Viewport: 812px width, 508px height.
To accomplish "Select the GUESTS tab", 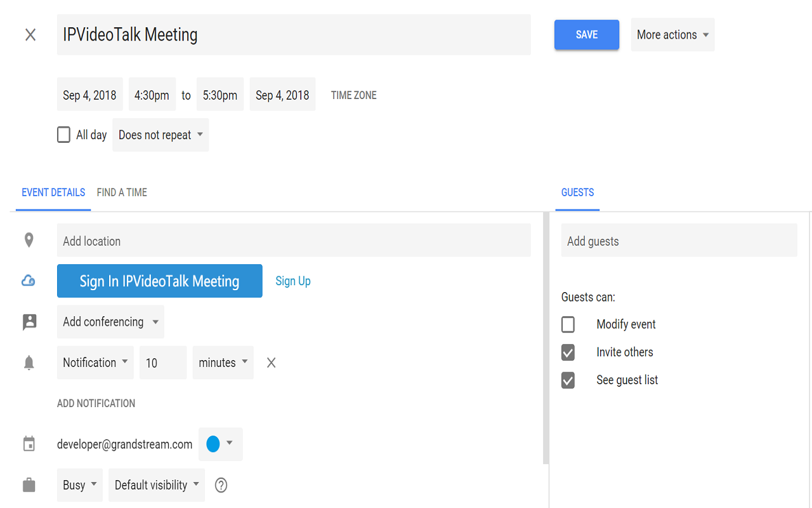I will tap(577, 192).
